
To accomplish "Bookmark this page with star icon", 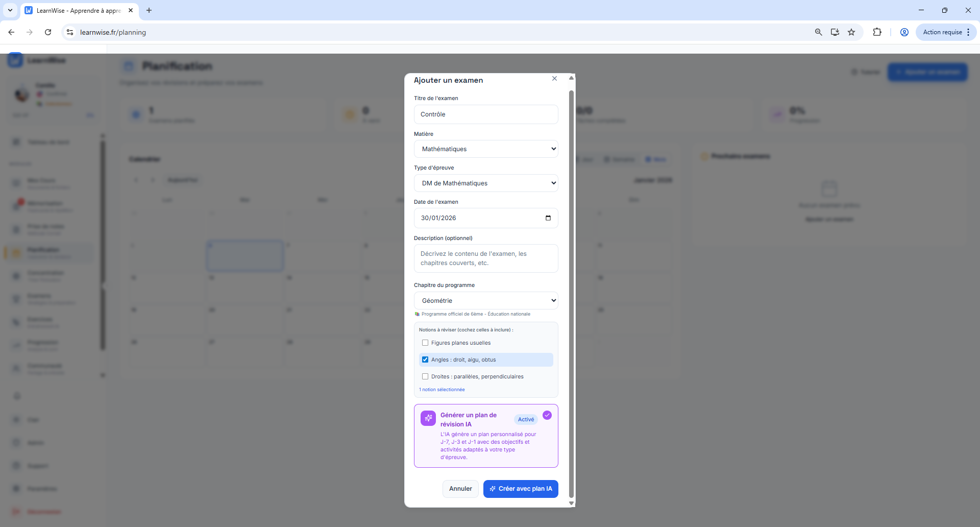I will pos(851,32).
